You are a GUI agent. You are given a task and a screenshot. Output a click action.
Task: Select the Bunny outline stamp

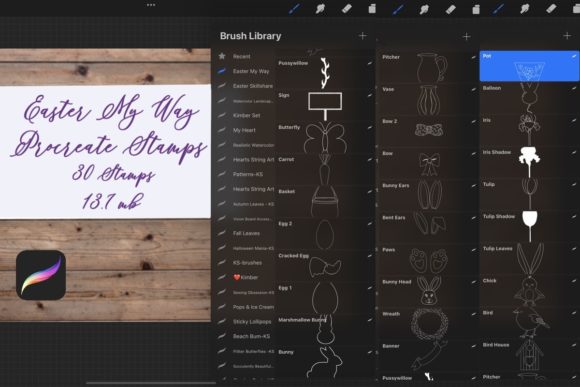326,363
